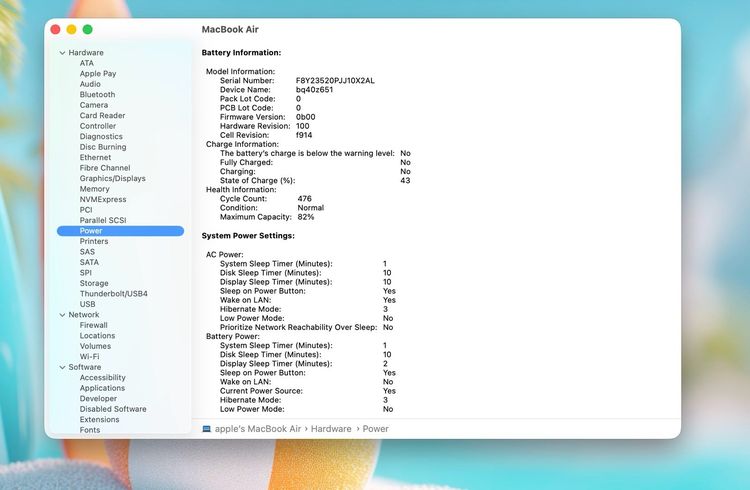Select Locations under Network
The image size is (750, 490).
(97, 336)
